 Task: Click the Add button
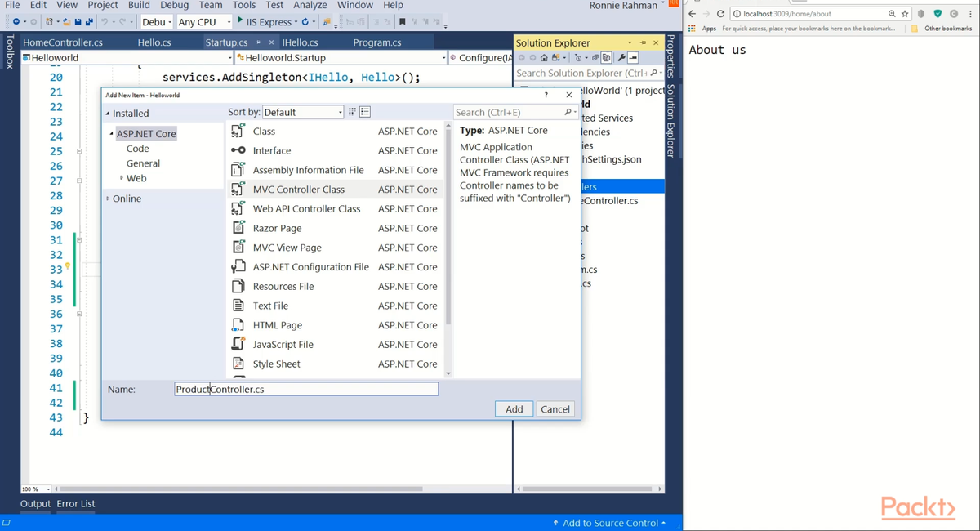[x=514, y=409]
